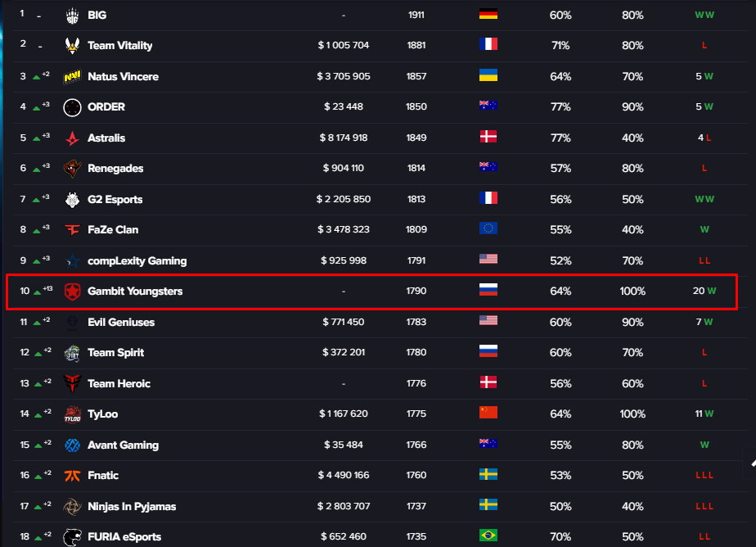Viewport: 756px width, 547px height.
Task: Click the TyLoo team logo
Action: pos(73,414)
